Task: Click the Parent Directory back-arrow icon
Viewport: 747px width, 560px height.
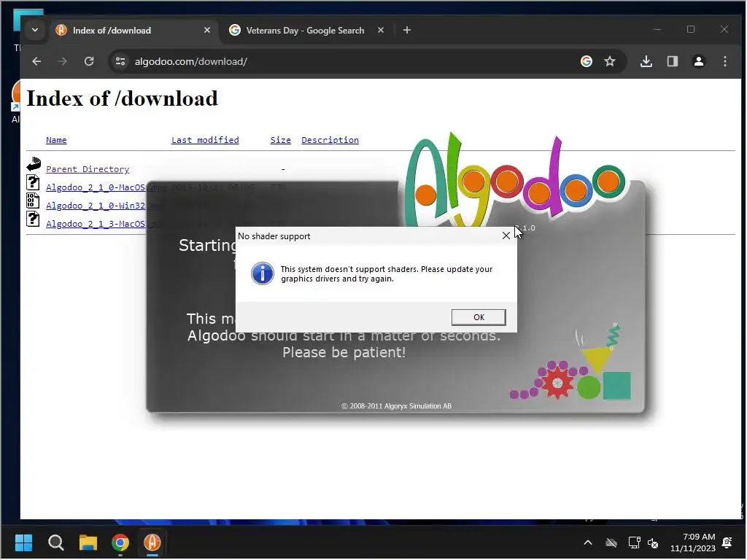Action: [34, 164]
